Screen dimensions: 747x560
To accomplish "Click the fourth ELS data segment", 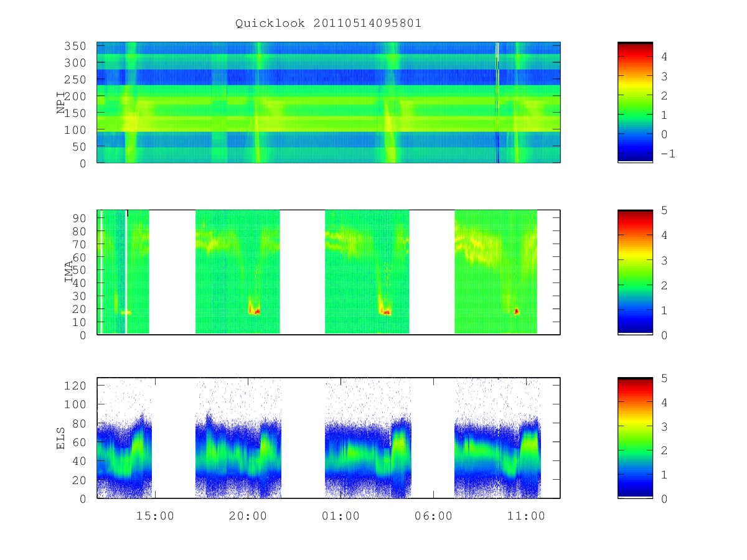I will [498, 438].
